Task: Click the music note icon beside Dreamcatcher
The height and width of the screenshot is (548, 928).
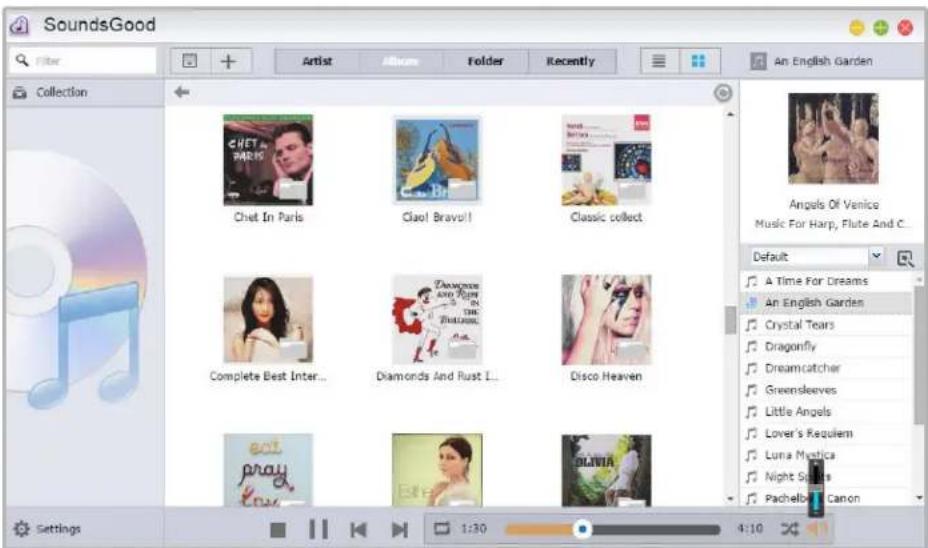Action: [x=751, y=368]
